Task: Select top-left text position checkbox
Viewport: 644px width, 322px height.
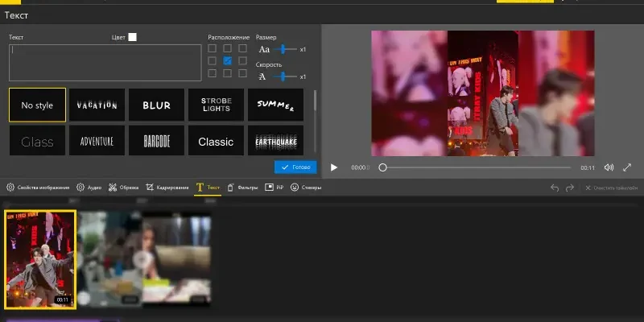Action: [213, 49]
